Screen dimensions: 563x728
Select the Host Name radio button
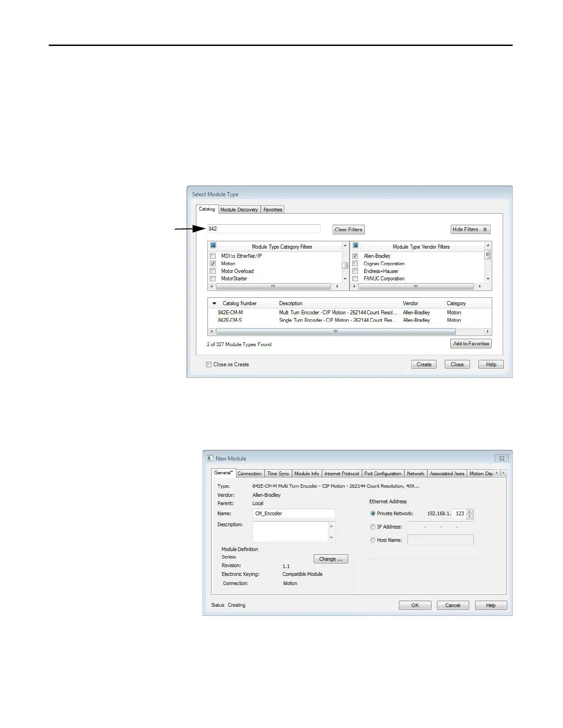coord(373,540)
